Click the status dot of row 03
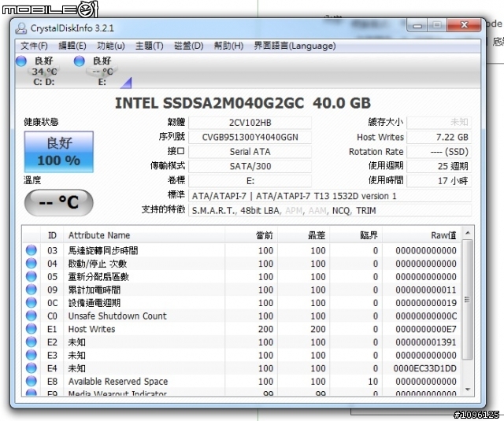 (31, 250)
